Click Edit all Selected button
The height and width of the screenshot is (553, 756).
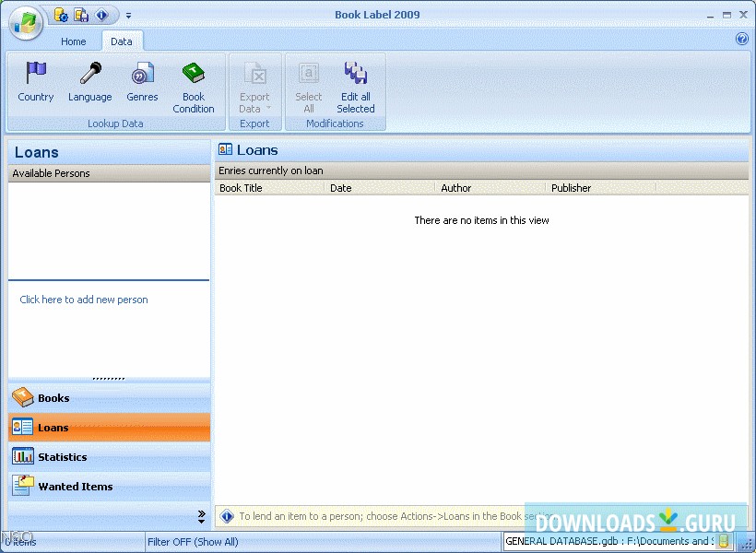(356, 88)
